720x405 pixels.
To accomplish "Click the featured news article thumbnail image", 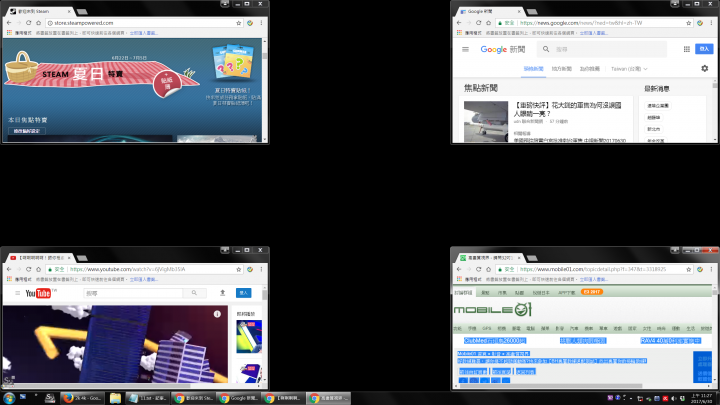I will [x=486, y=122].
